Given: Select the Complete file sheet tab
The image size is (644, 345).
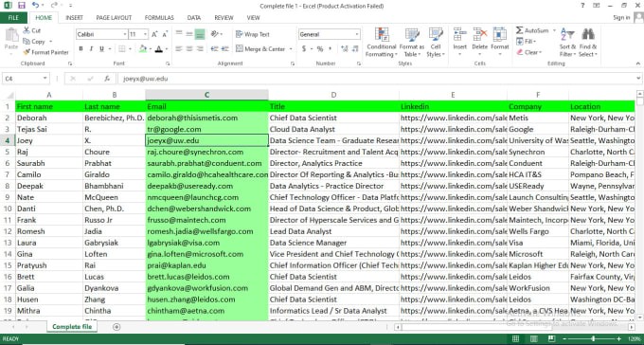Looking at the screenshot, I should click(x=72, y=327).
